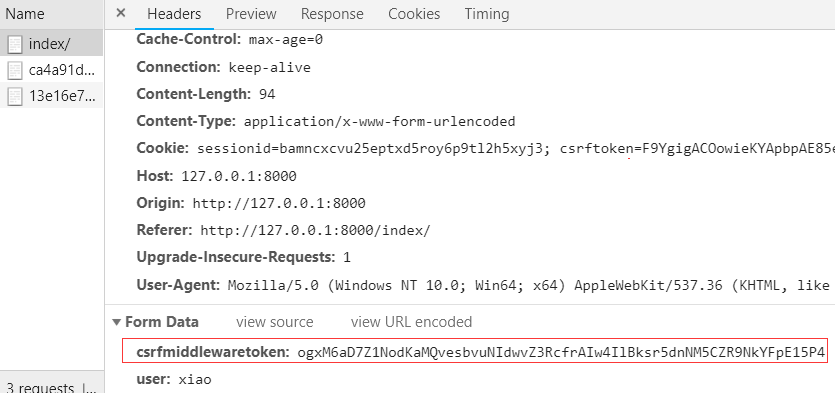Click the ca4a91d... request document icon

coord(15,70)
